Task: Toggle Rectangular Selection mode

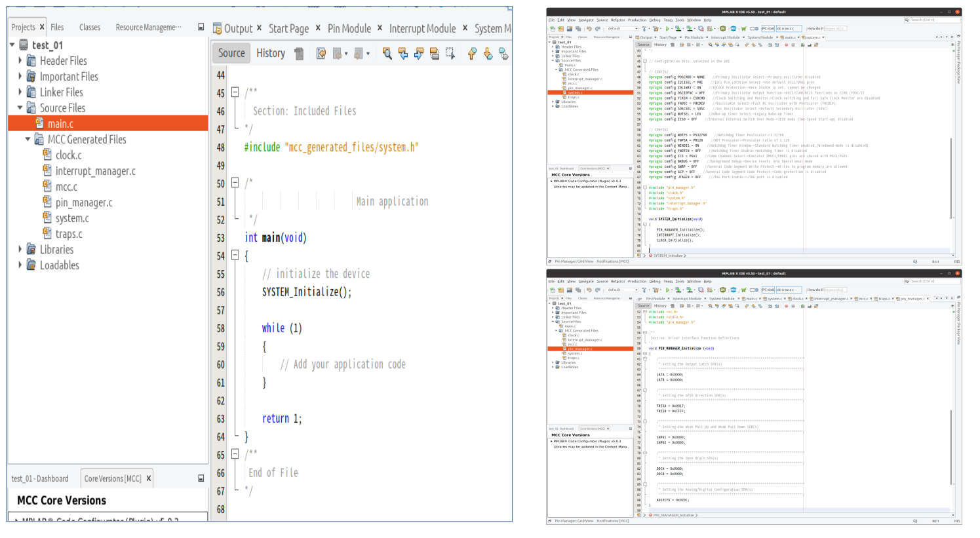Action: tap(450, 54)
